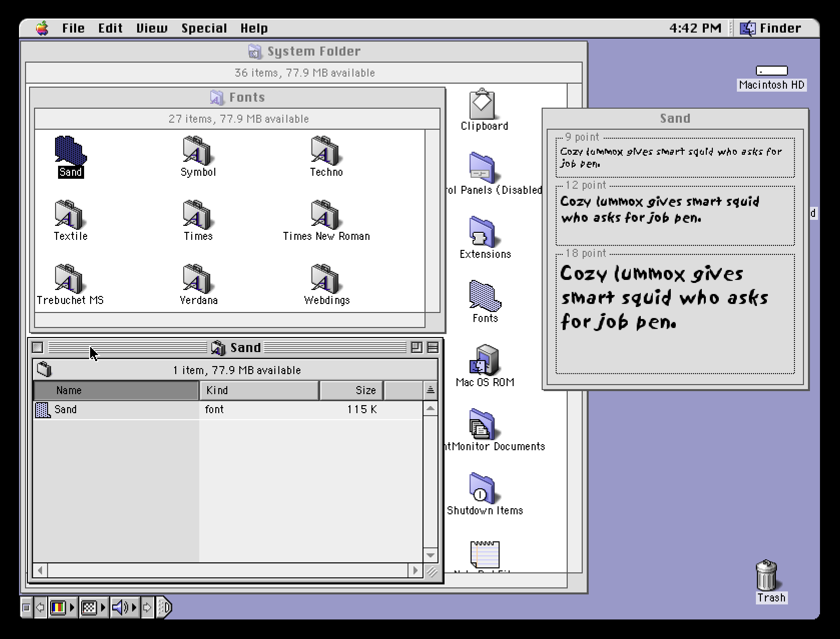Click the menu bar clock

click(695, 28)
